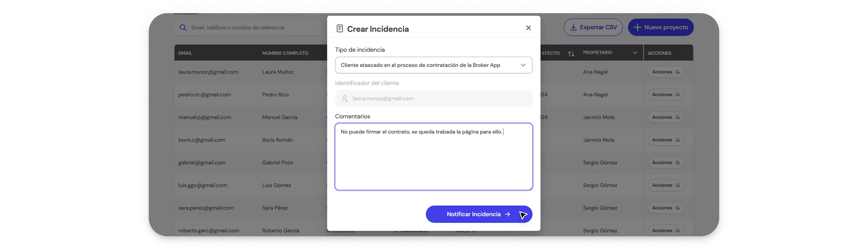868x251 pixels.
Task: Click the document icon beside Crear Incidencia
Action: (340, 29)
